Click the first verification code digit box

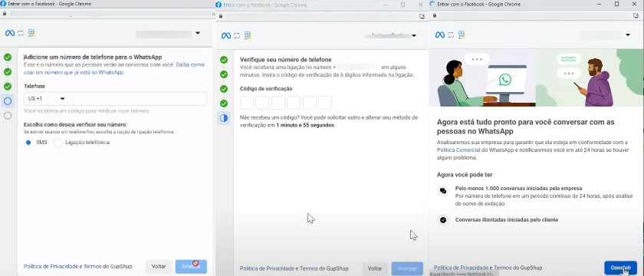(247, 103)
